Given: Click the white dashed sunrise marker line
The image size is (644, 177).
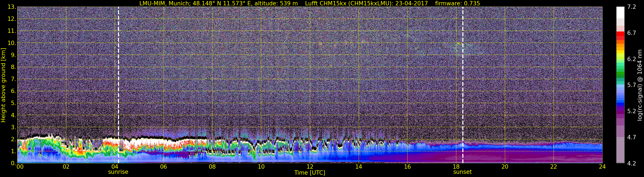Looking at the screenshot, I should click(118, 85).
